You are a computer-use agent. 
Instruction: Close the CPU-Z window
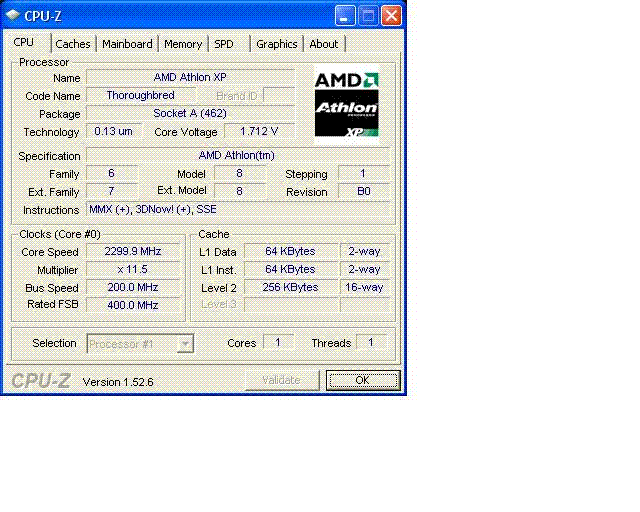[391, 16]
